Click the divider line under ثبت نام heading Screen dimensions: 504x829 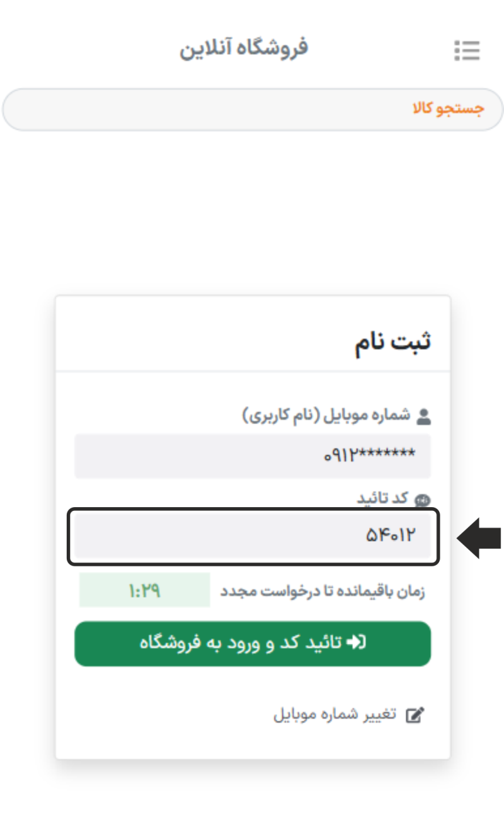[x=252, y=371]
